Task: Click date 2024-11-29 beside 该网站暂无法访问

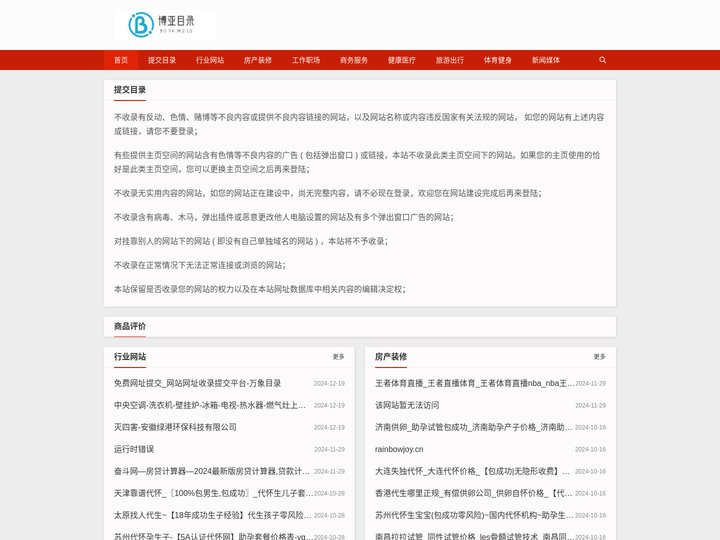Action: tap(590, 405)
